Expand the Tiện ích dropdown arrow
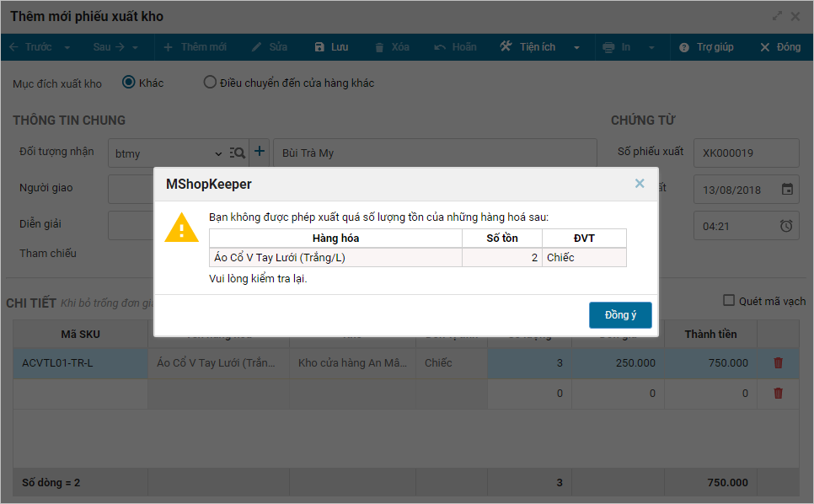 [576, 47]
